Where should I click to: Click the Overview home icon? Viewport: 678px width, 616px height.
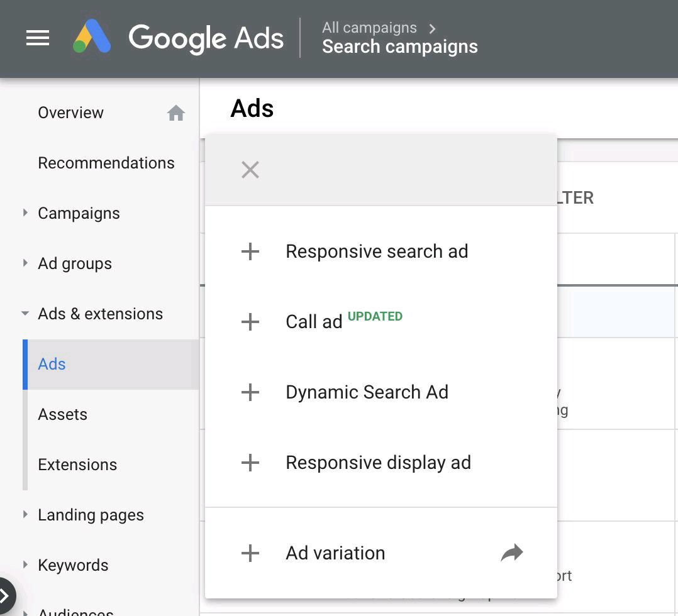tap(176, 113)
